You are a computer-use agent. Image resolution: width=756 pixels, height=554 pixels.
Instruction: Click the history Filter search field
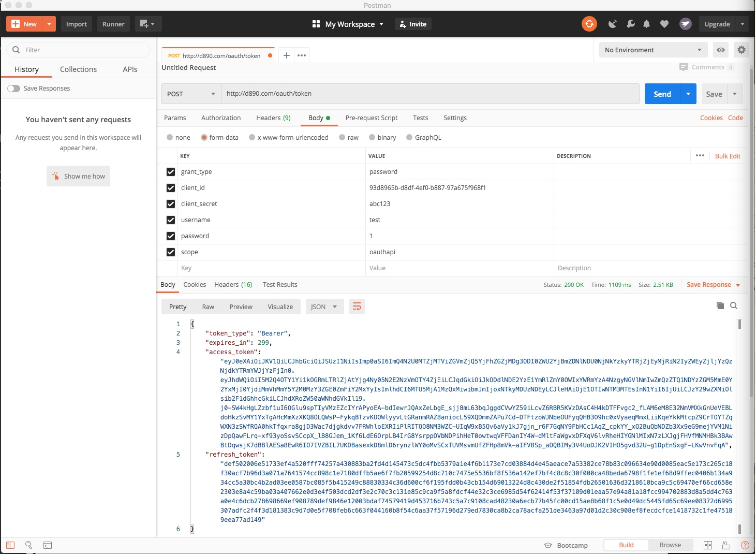tap(78, 50)
